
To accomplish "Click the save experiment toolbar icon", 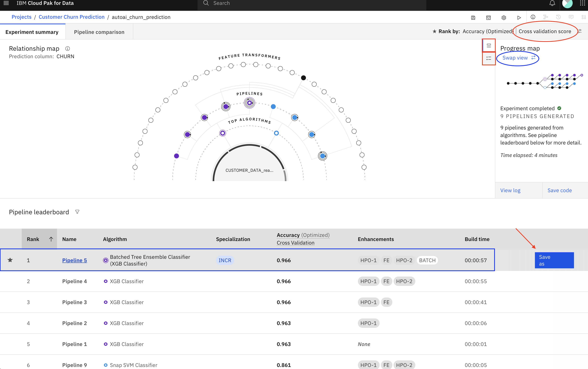I will tap(473, 18).
